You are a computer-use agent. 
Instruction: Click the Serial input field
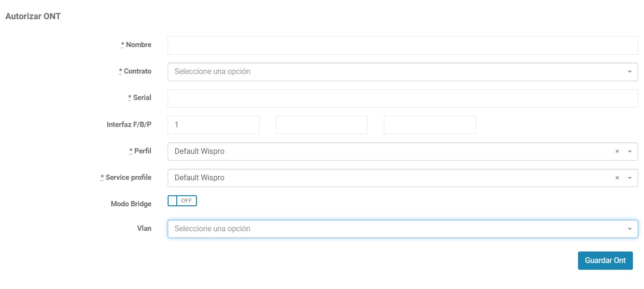403,98
